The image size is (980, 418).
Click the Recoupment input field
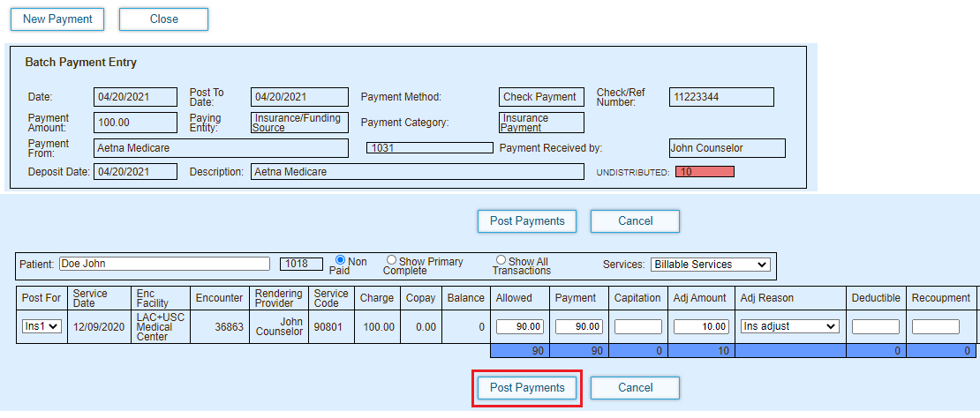(x=935, y=326)
